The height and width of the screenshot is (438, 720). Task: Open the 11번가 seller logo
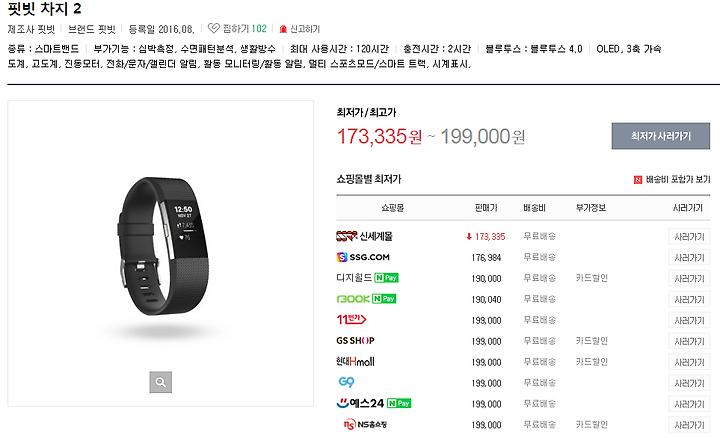click(351, 320)
